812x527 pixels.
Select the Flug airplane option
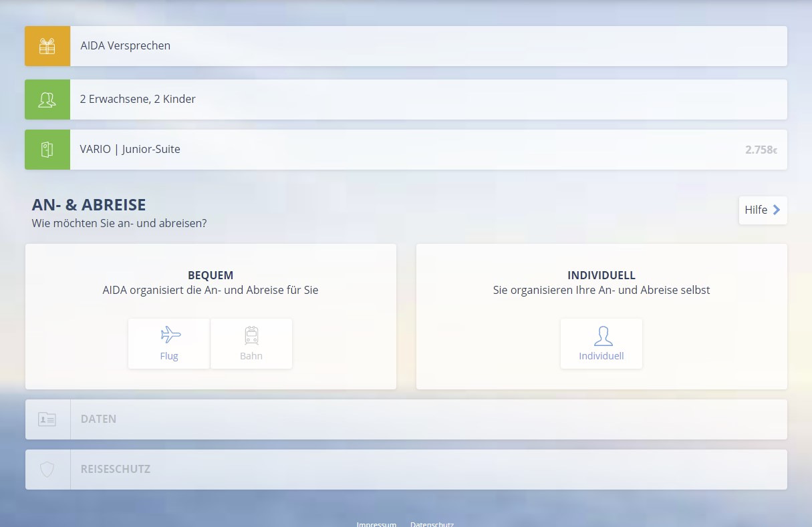[169, 343]
